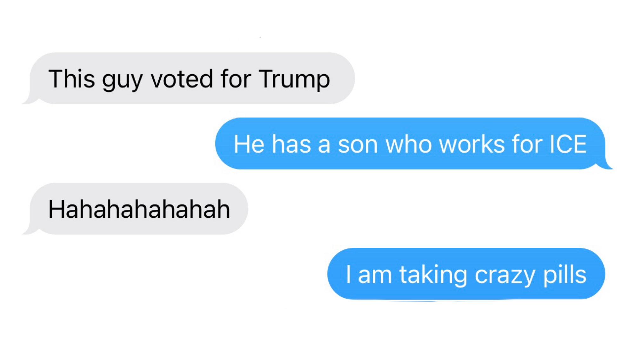635x364 pixels.
Task: Click the word "pills" in last message
Action: tap(565, 275)
